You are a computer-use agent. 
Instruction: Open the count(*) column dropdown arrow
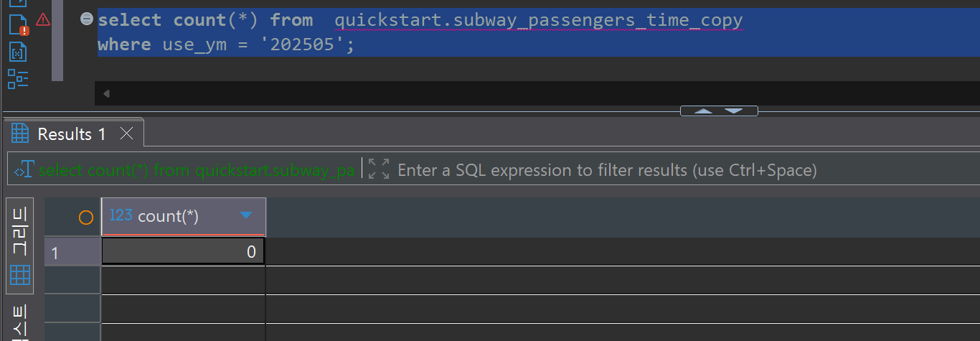pos(246,215)
